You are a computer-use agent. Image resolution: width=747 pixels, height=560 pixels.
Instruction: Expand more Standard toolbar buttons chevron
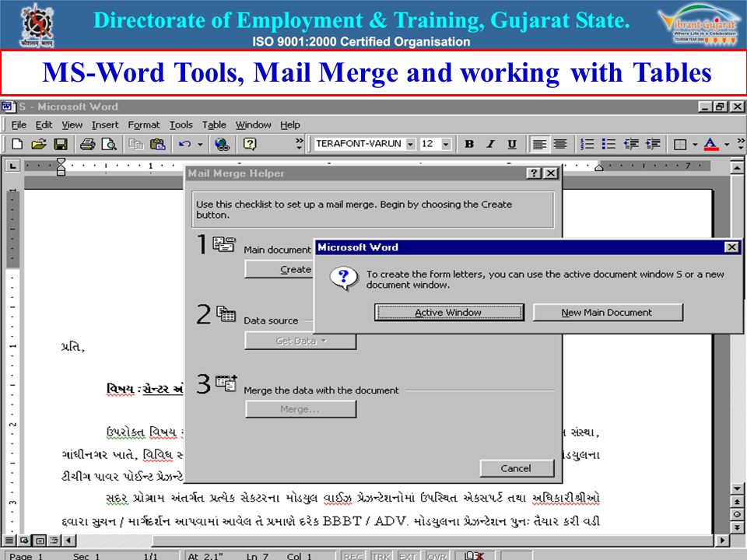point(299,144)
